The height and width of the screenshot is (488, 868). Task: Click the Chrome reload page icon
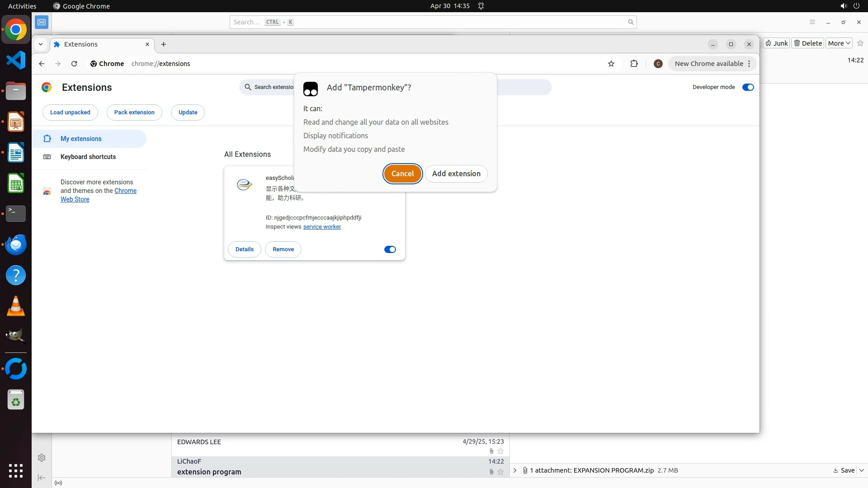(74, 64)
